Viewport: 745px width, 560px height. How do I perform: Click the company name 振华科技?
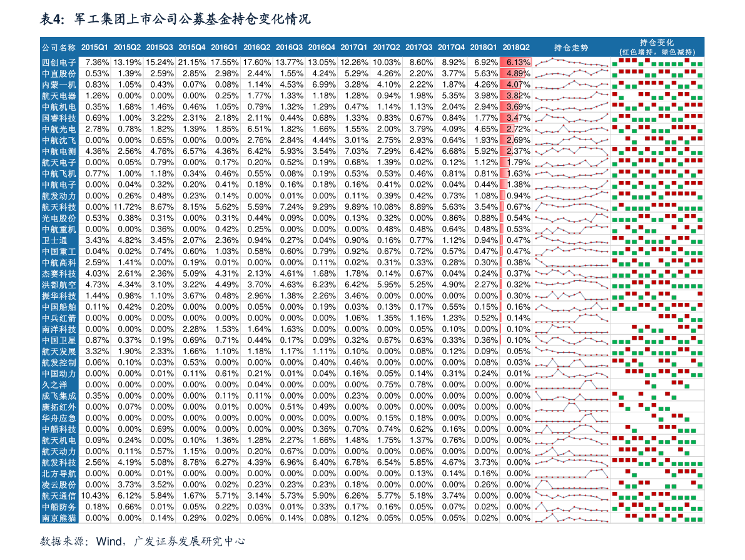click(58, 296)
